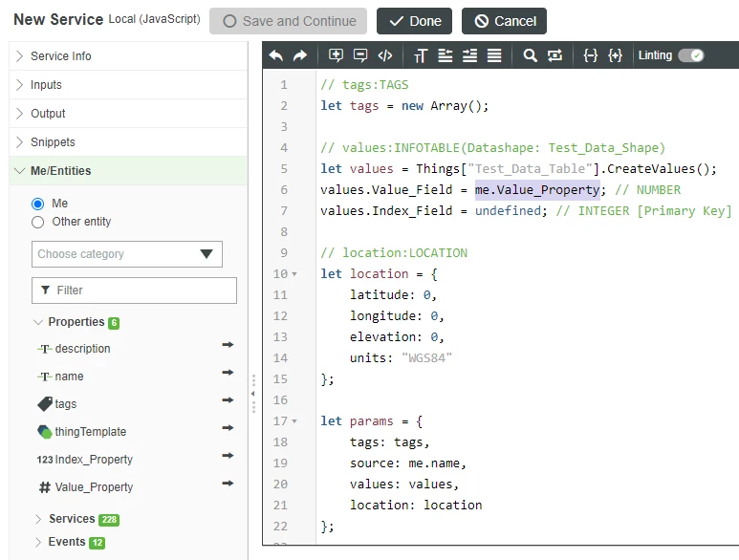Click the Events count badge 12
This screenshot has width=739, height=560.
(x=98, y=543)
